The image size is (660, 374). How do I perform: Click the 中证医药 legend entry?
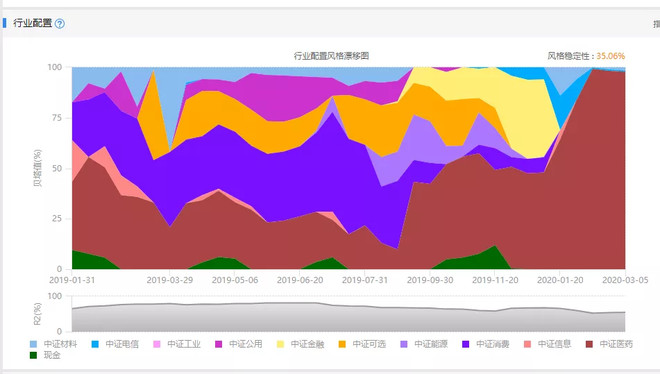(x=609, y=344)
